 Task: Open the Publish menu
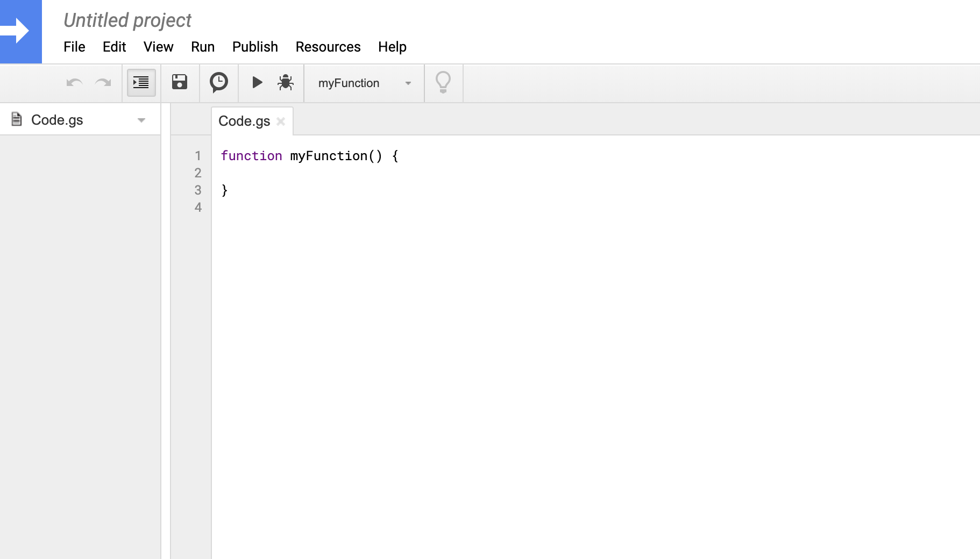click(255, 47)
